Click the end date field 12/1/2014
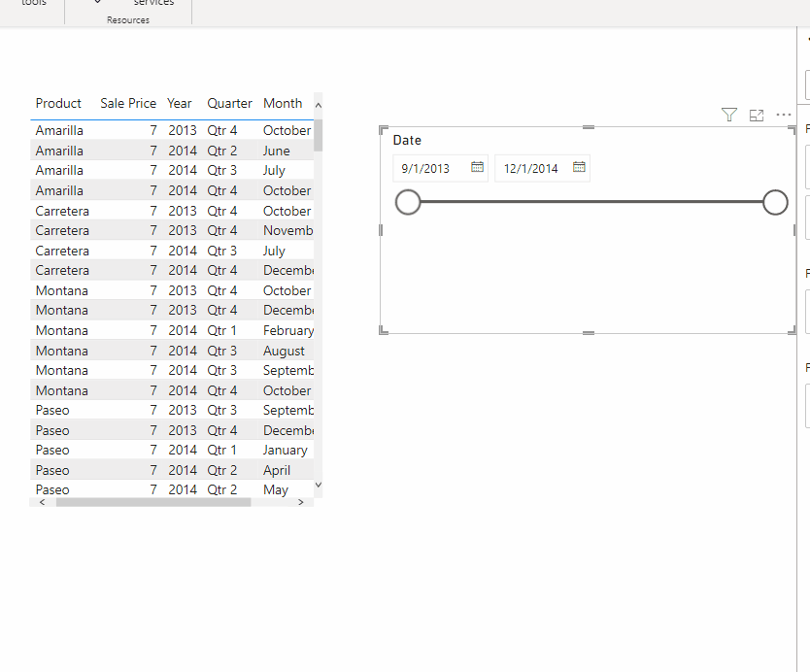810x672 pixels. point(542,168)
